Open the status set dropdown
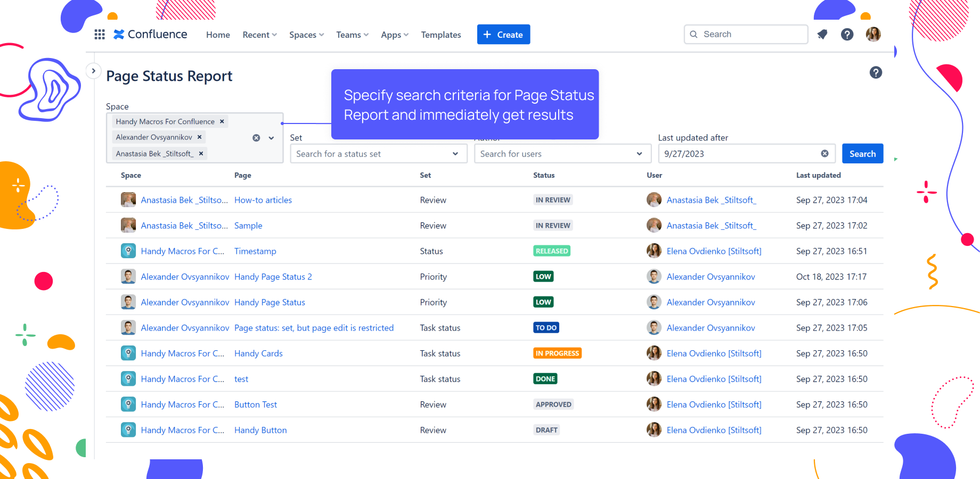Viewport: 980px width, 479px height. [x=455, y=153]
